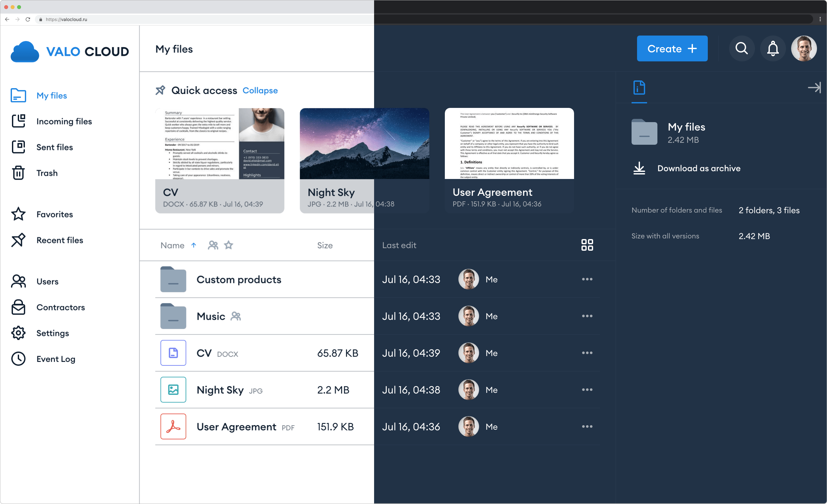Filter by favorites star column icon
The image size is (827, 504).
click(x=229, y=245)
